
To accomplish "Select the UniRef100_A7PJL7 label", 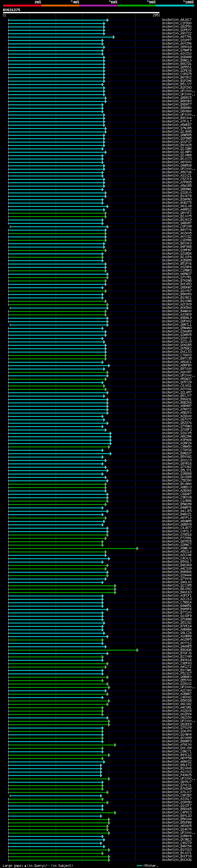I will click(177, 121).
